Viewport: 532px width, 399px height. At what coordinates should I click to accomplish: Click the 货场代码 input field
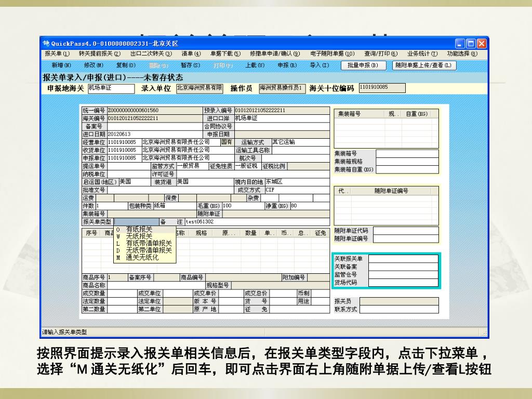[x=403, y=283]
